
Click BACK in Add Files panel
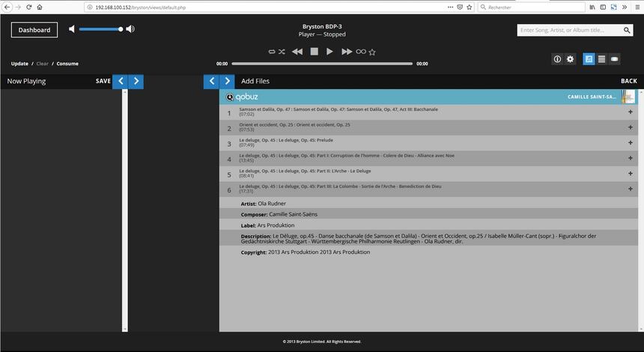[x=629, y=82]
